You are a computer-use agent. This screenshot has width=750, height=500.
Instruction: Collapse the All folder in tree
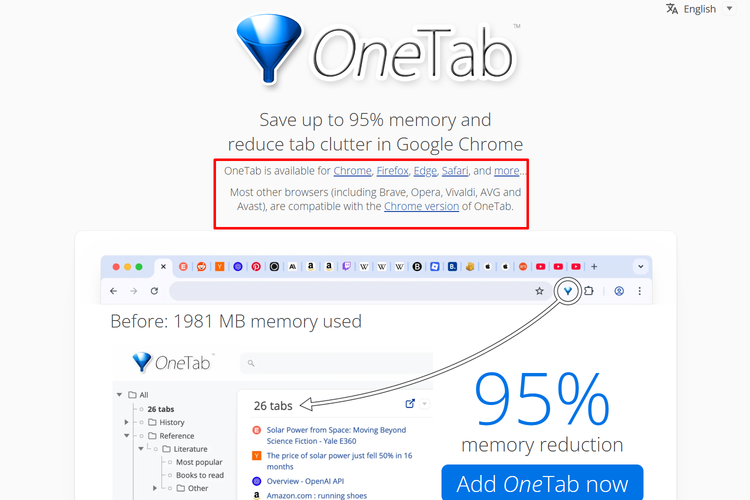pyautogui.click(x=119, y=395)
